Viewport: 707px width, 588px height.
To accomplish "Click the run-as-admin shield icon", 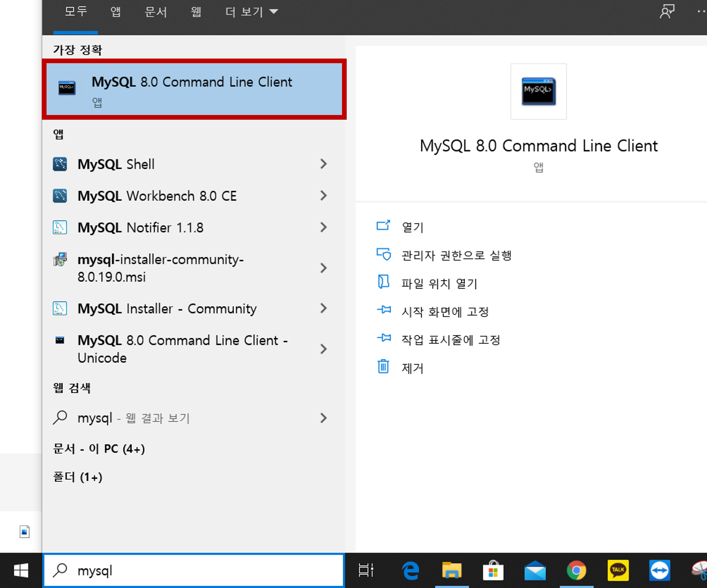I will [384, 254].
